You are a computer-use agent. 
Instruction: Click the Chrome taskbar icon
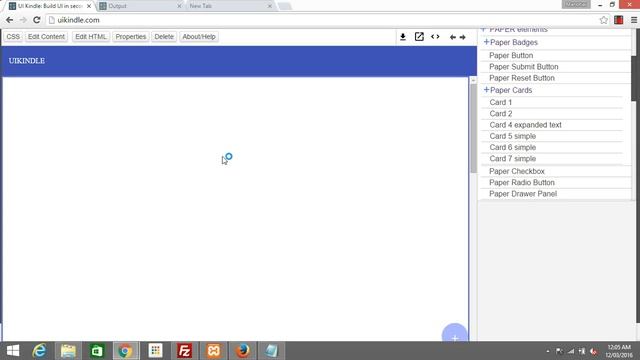click(126, 351)
